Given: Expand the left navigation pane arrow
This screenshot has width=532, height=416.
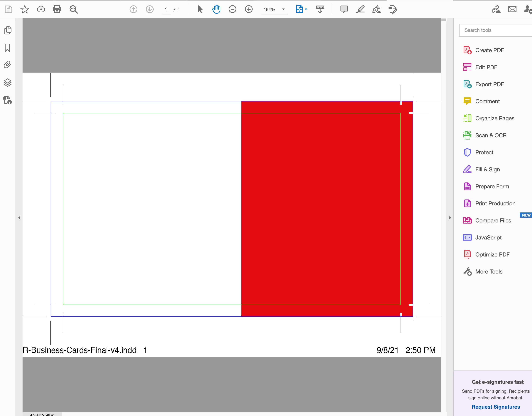Looking at the screenshot, I should [19, 218].
